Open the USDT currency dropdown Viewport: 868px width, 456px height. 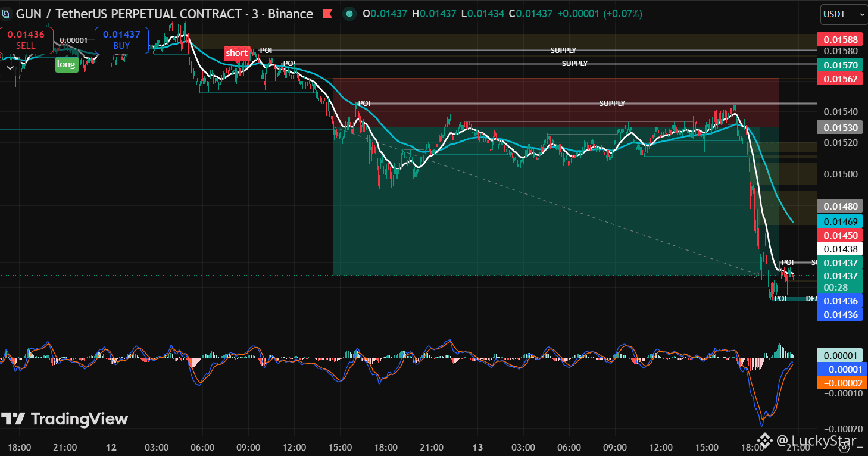tap(844, 14)
